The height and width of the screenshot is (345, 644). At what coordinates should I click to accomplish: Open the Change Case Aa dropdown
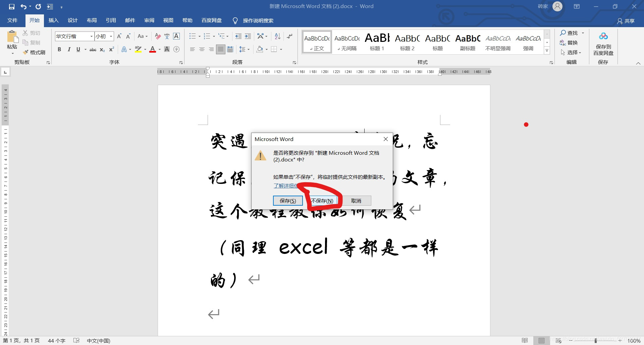(143, 36)
